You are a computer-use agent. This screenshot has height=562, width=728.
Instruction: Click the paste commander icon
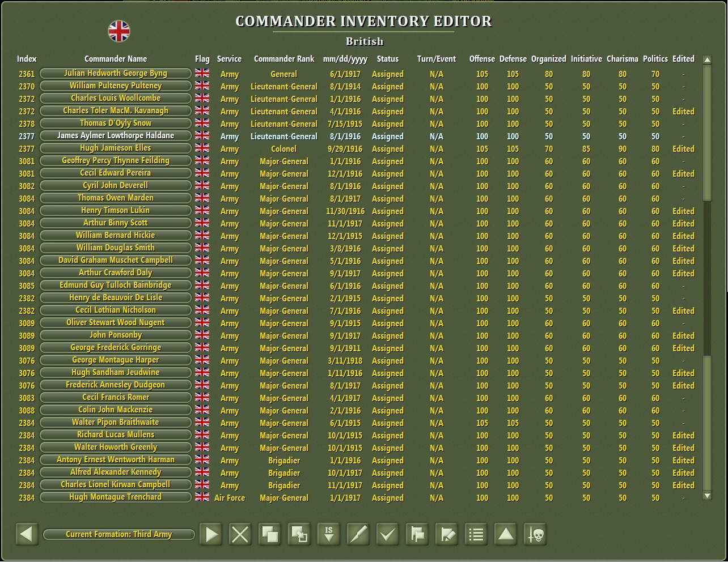[x=299, y=534]
